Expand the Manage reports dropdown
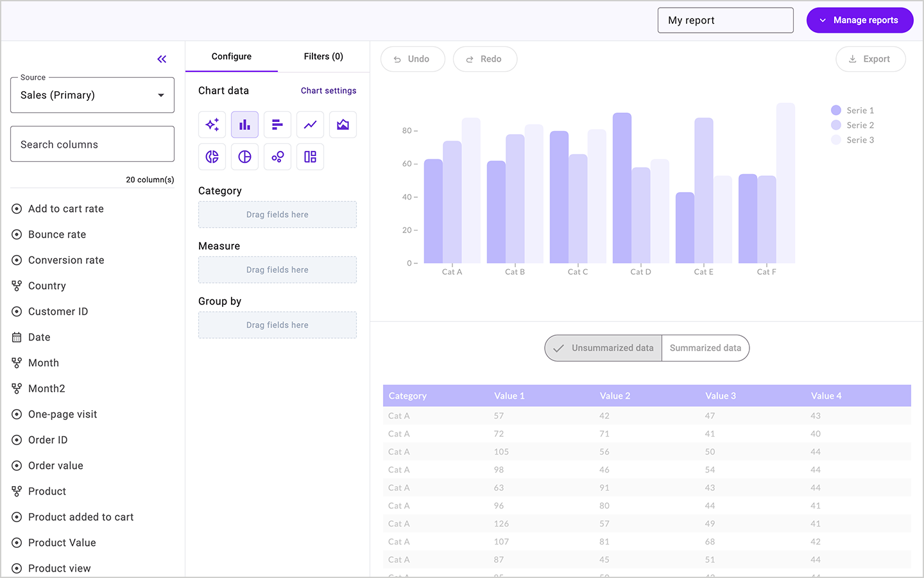 pos(860,20)
